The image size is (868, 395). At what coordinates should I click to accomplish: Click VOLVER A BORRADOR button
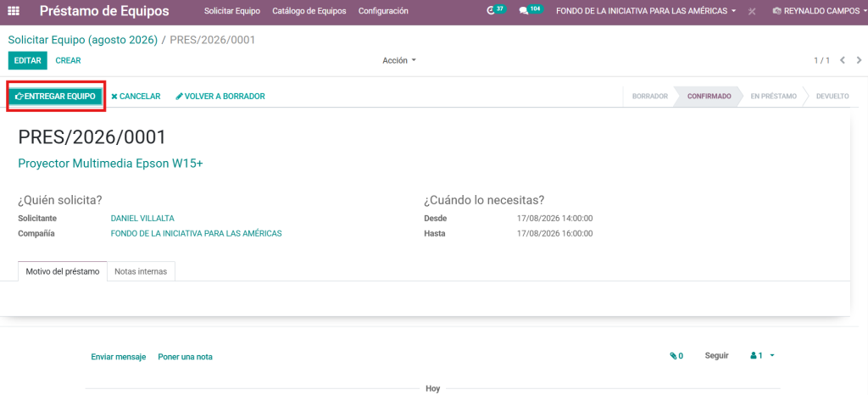pyautogui.click(x=220, y=97)
